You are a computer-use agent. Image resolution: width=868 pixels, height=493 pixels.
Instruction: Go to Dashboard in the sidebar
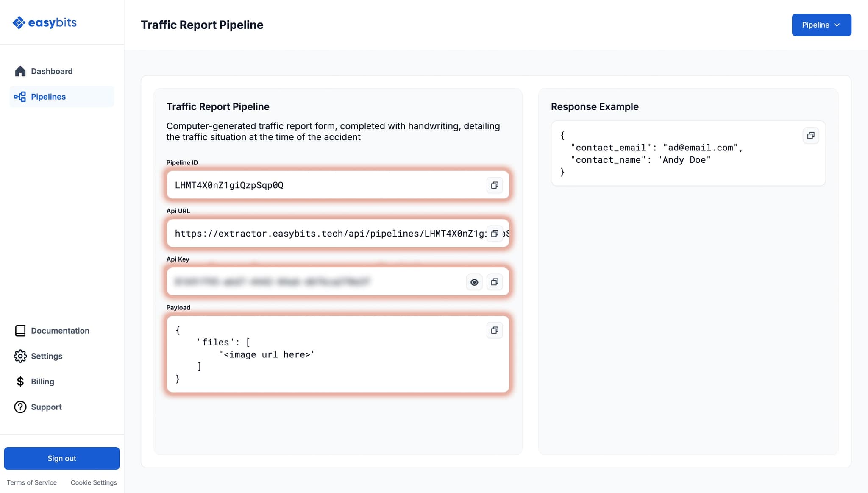(62, 71)
